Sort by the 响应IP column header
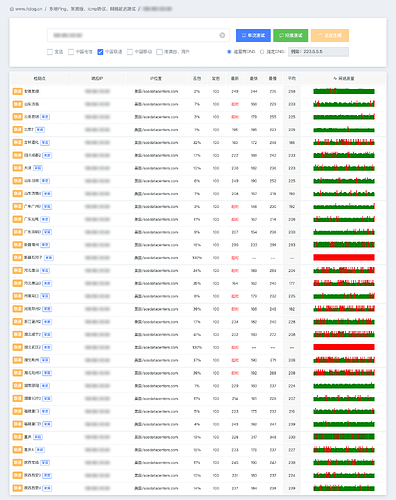 click(x=97, y=79)
